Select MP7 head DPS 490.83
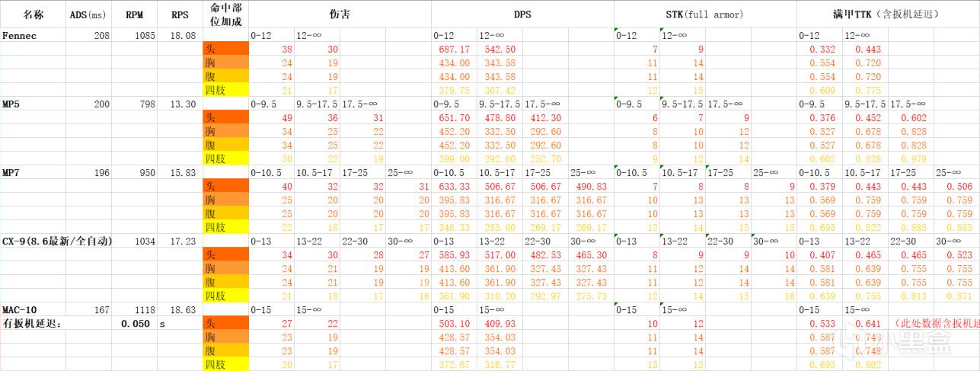Image resolution: width=980 pixels, height=371 pixels. tap(592, 186)
